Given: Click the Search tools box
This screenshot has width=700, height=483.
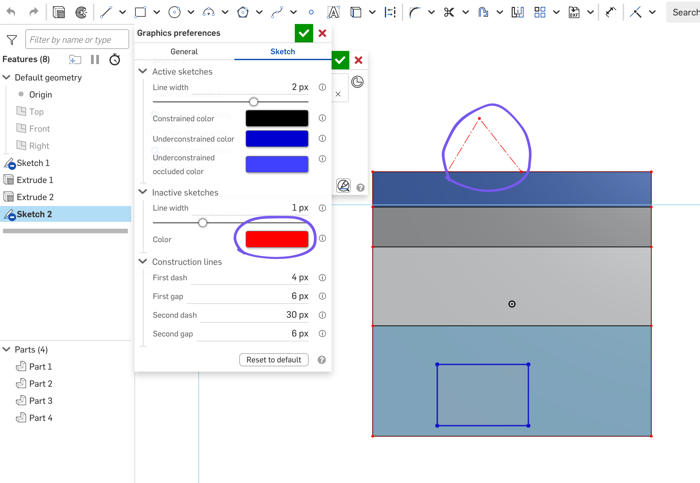Looking at the screenshot, I should coord(684,12).
